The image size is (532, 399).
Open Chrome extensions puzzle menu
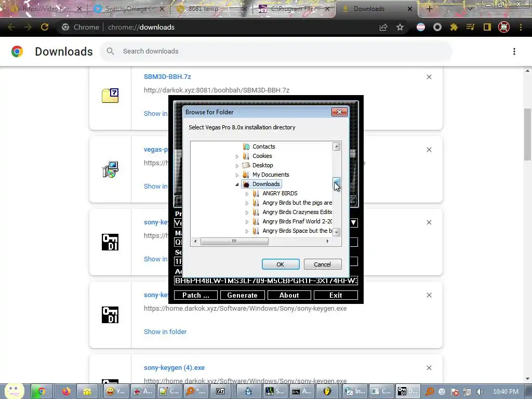454,27
